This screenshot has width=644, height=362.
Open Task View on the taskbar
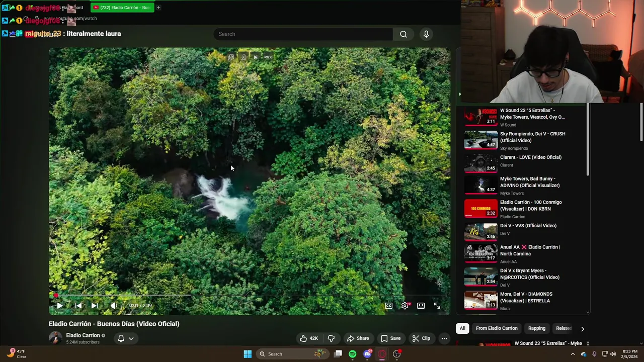tap(338, 354)
